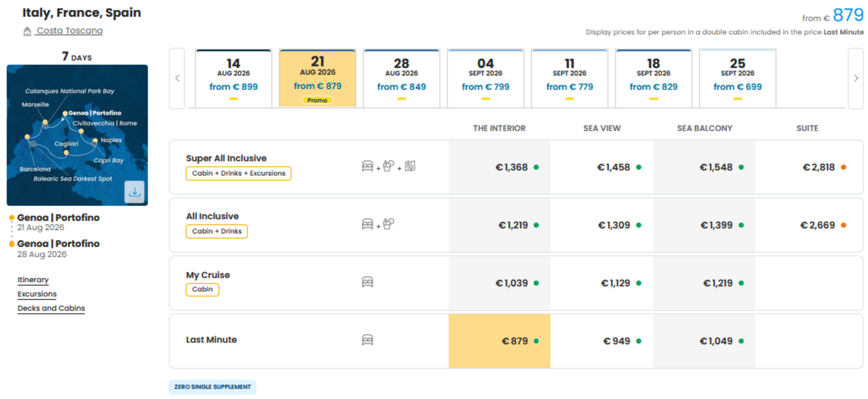Click the bed icon in All Inclusive row
This screenshot has height=399, width=868.
368,224
